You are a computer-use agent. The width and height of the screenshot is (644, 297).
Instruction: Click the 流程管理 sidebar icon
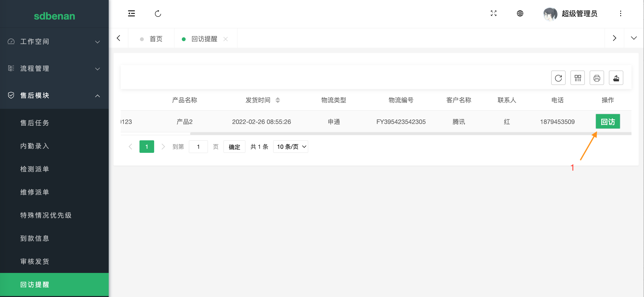11,68
